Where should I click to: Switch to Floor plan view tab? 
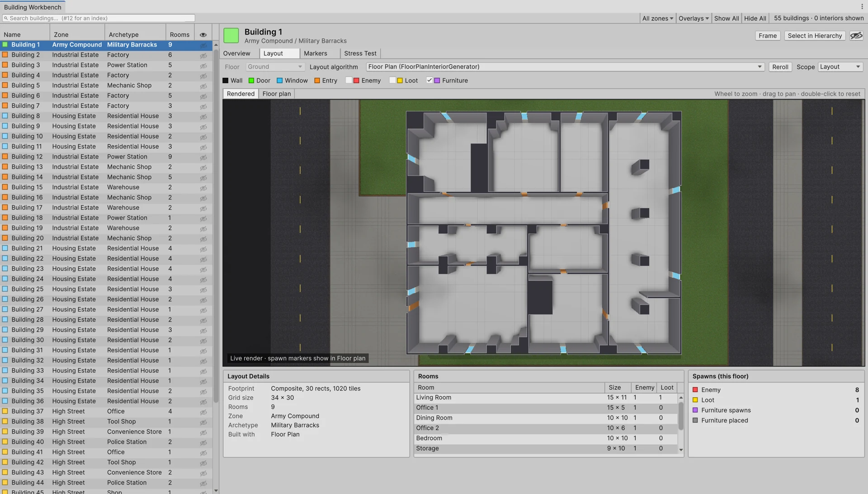point(276,94)
